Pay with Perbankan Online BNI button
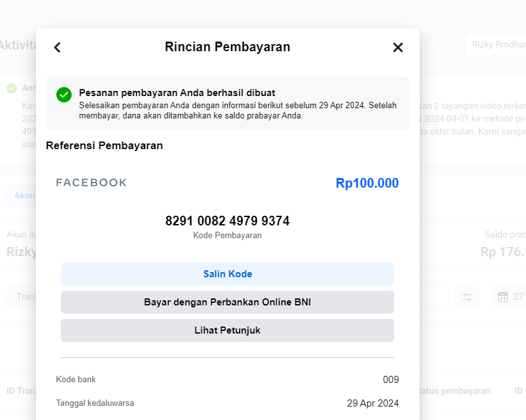Image resolution: width=526 pixels, height=420 pixels. click(227, 302)
